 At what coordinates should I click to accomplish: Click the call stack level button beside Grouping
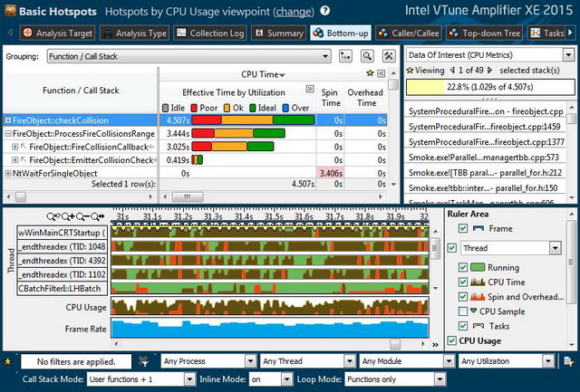point(345,56)
